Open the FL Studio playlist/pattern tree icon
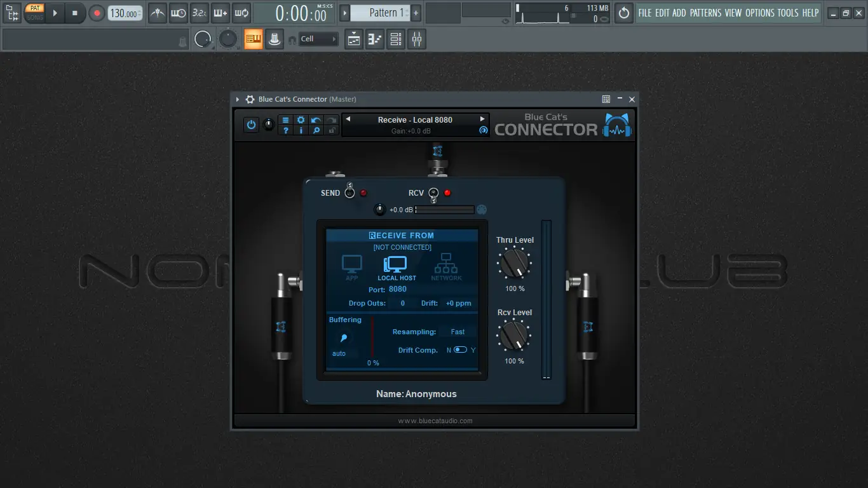Viewport: 868px width, 488px height. (12, 13)
